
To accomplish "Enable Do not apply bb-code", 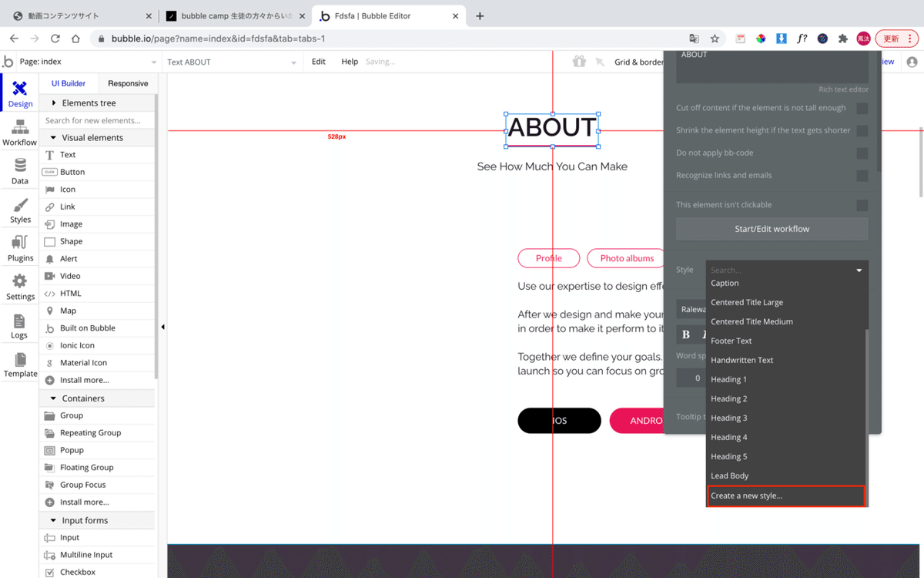I will click(x=862, y=153).
